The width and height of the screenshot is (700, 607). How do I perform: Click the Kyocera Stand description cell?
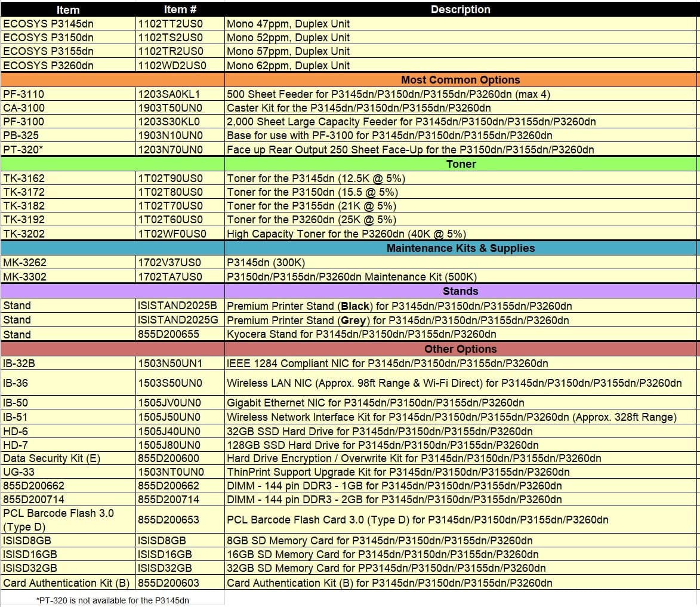460,334
